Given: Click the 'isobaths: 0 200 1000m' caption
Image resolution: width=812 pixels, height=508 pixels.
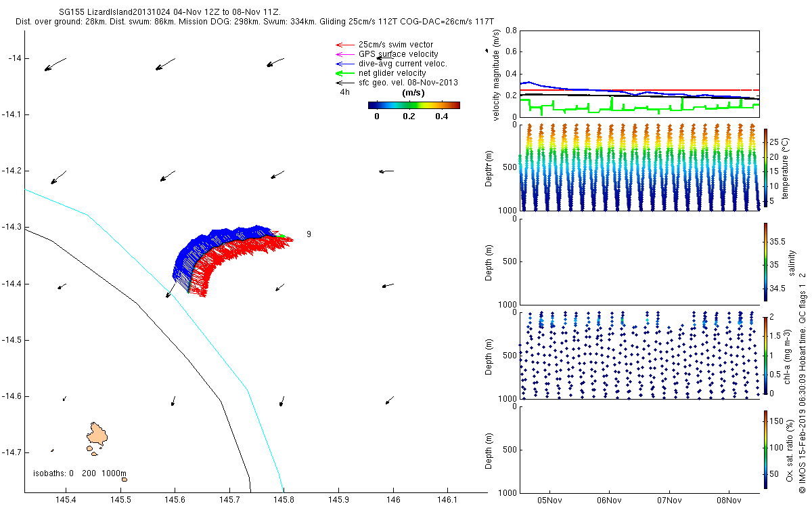Looking at the screenshot, I should (x=80, y=473).
